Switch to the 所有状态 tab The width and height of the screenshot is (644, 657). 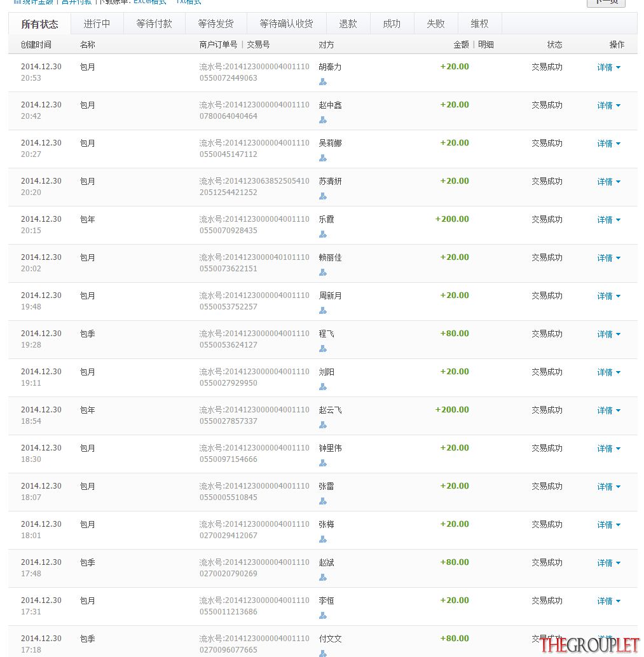[40, 24]
